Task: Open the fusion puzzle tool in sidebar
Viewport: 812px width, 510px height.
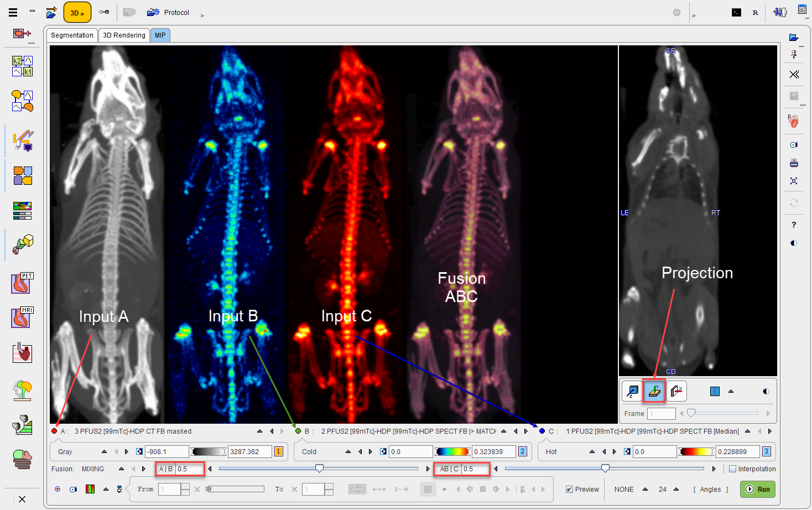Action: [x=23, y=175]
